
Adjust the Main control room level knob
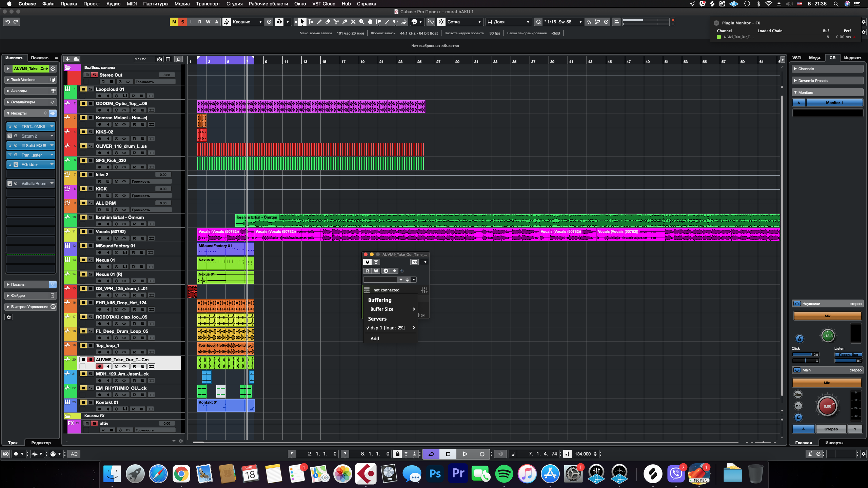(827, 406)
